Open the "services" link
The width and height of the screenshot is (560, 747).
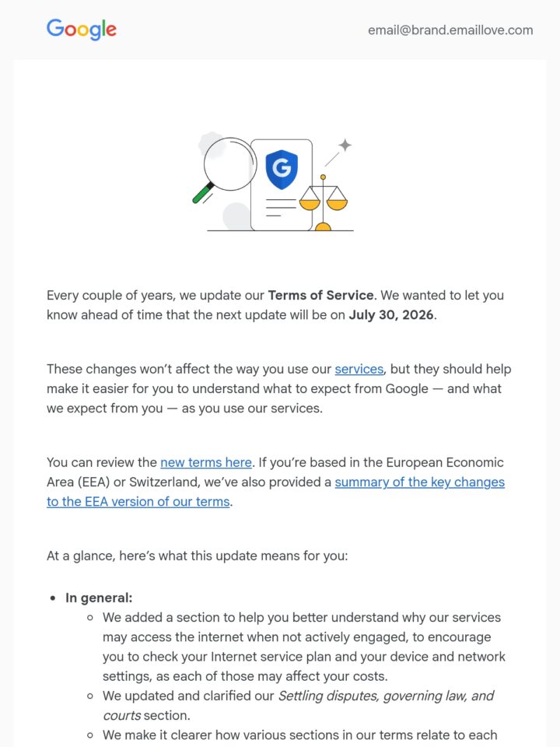359,369
